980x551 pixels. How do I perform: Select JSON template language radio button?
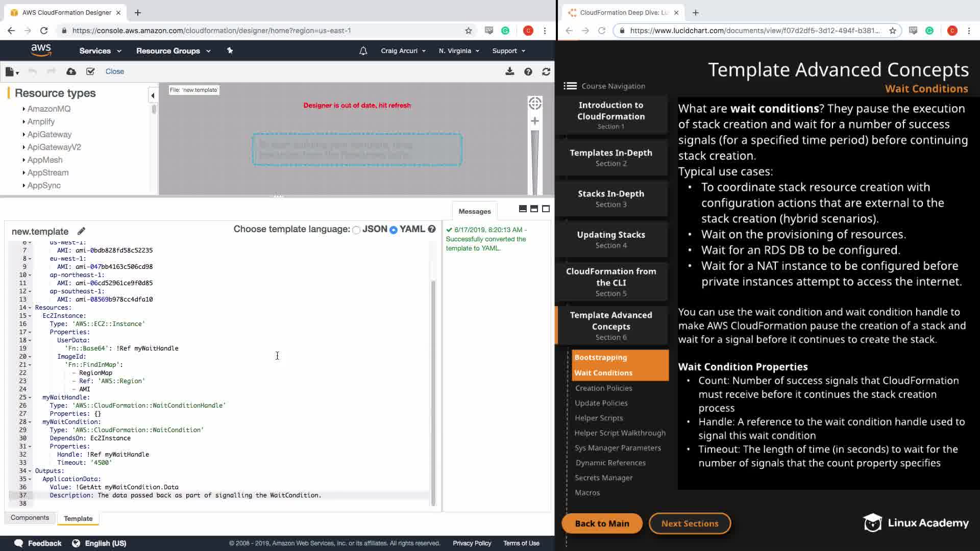pos(356,230)
